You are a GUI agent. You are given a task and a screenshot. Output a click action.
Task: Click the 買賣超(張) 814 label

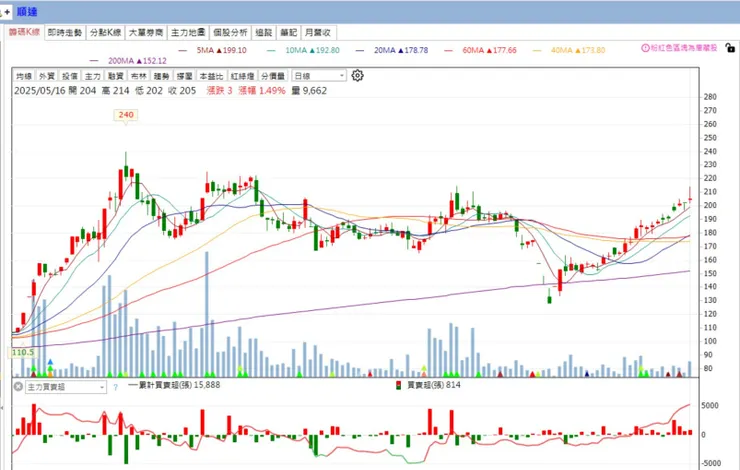[x=434, y=385]
